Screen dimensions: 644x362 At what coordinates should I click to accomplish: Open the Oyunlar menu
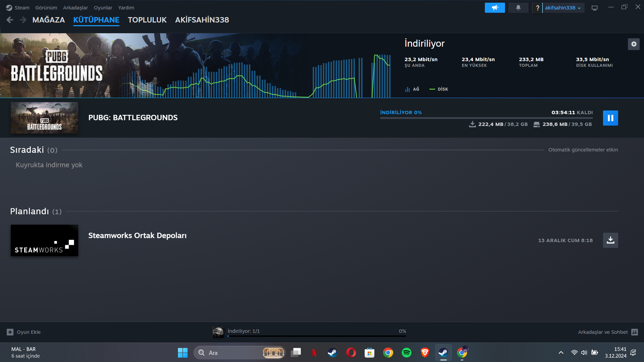[x=103, y=8]
